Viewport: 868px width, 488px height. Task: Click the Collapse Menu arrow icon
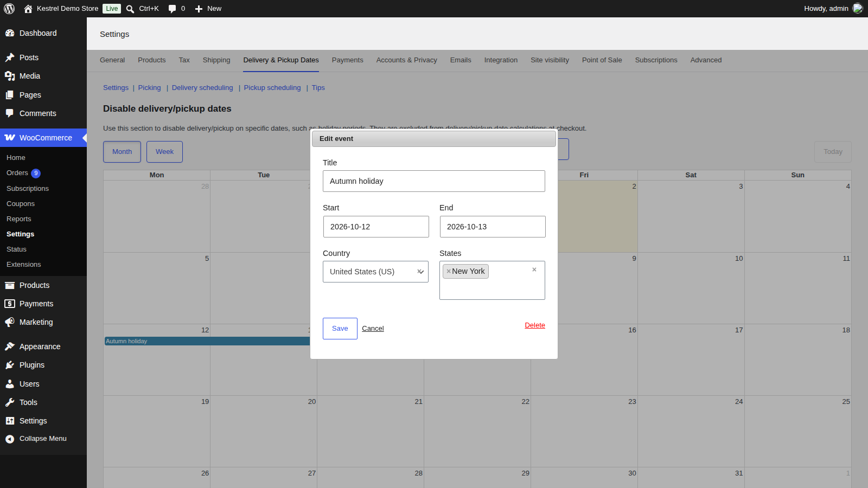(x=10, y=439)
